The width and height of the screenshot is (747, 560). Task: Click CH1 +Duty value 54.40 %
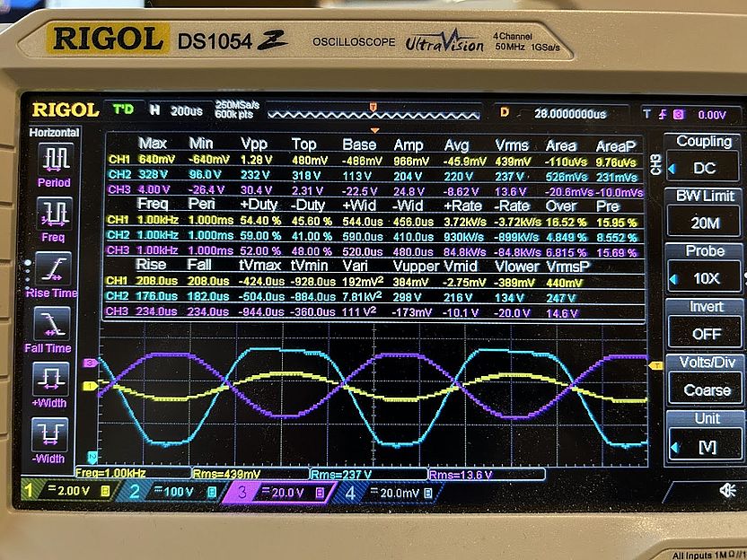point(259,221)
